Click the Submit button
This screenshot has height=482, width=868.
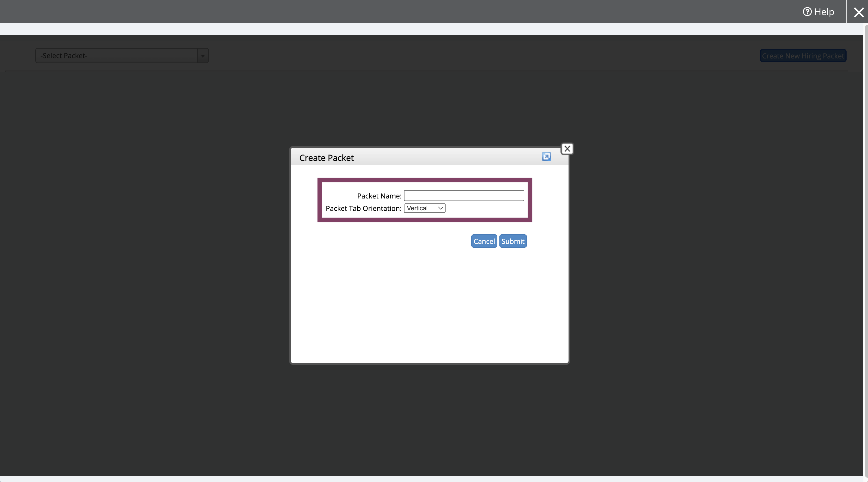pos(512,241)
